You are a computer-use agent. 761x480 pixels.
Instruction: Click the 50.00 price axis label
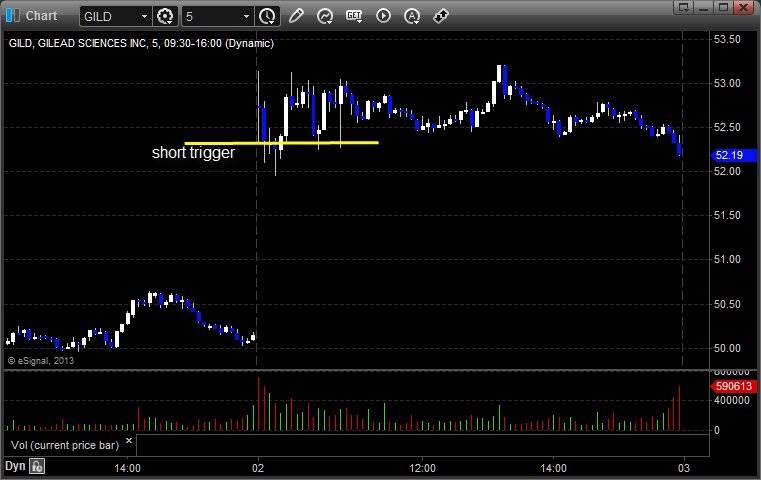727,348
